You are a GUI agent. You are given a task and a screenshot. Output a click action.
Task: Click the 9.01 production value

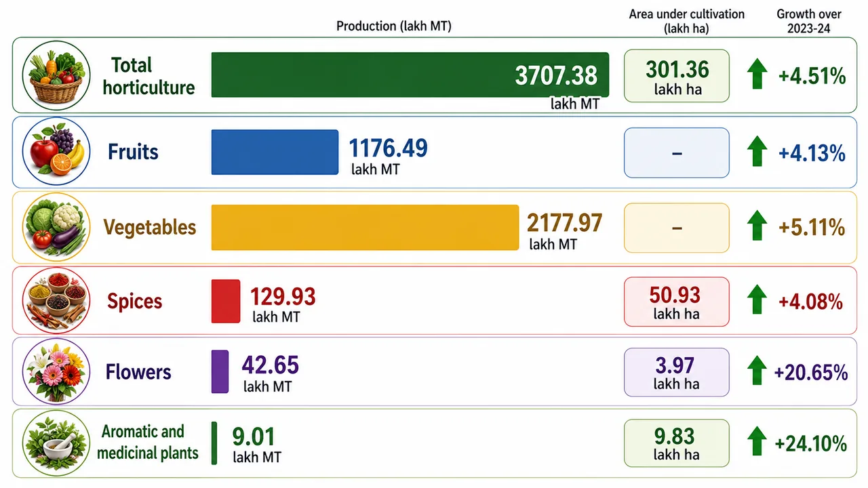(254, 436)
